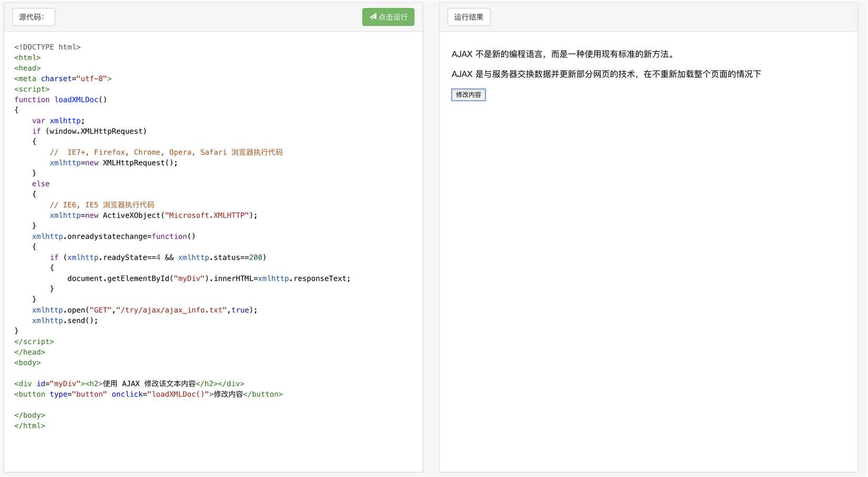868x477 pixels.
Task: Click the <body> opening tag line
Action: [27, 363]
